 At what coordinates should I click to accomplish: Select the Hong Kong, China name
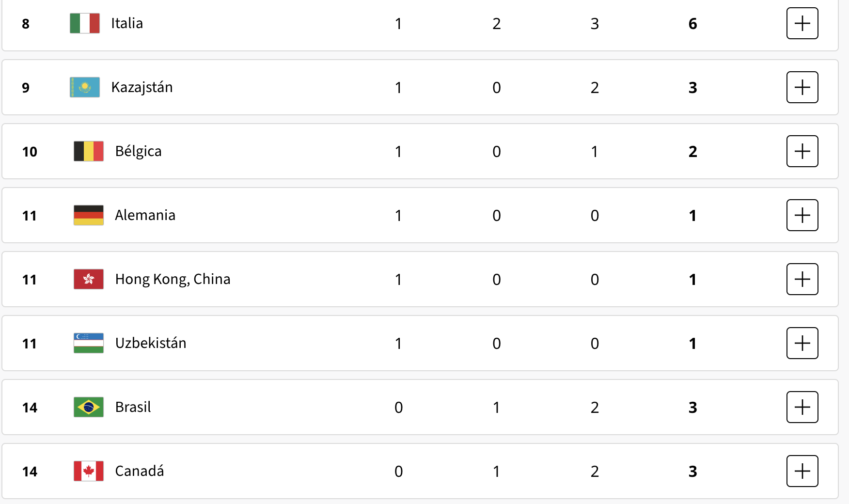(173, 279)
